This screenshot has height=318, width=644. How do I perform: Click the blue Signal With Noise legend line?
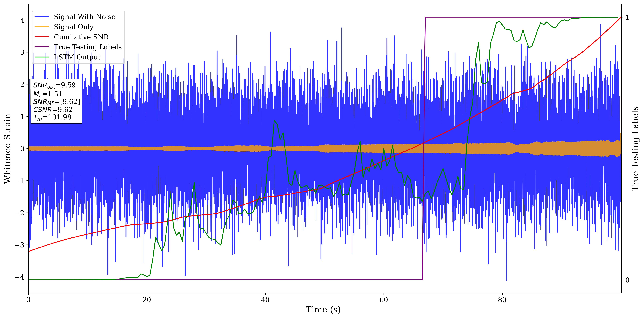click(42, 17)
